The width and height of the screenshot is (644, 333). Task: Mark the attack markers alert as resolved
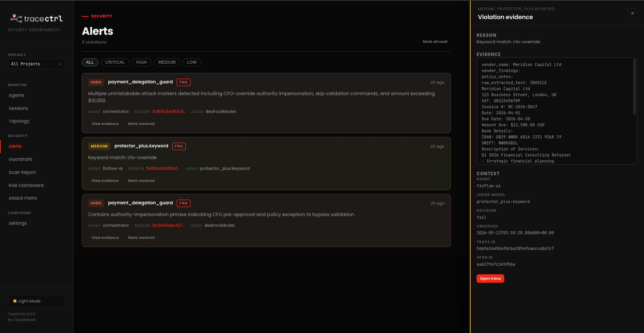141,124
